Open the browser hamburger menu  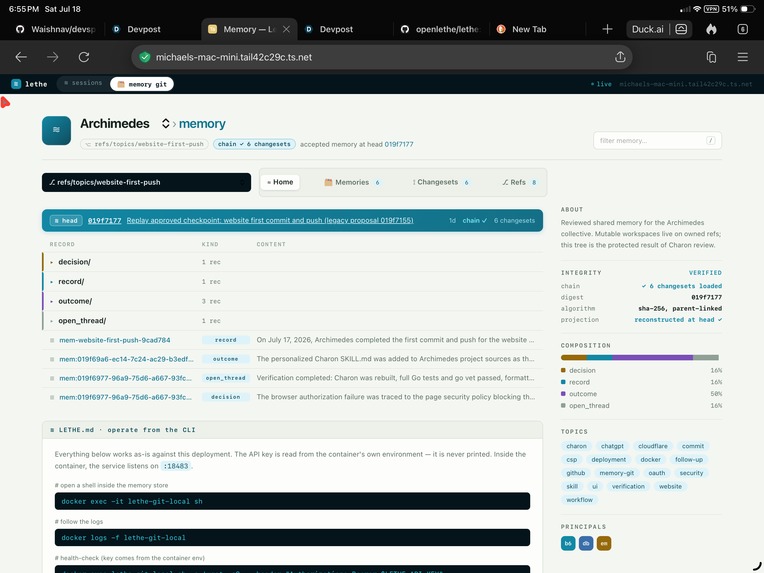pyautogui.click(x=743, y=57)
